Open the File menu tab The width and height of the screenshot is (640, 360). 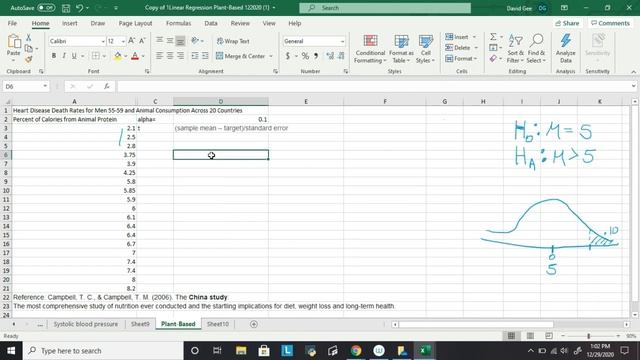click(12, 23)
